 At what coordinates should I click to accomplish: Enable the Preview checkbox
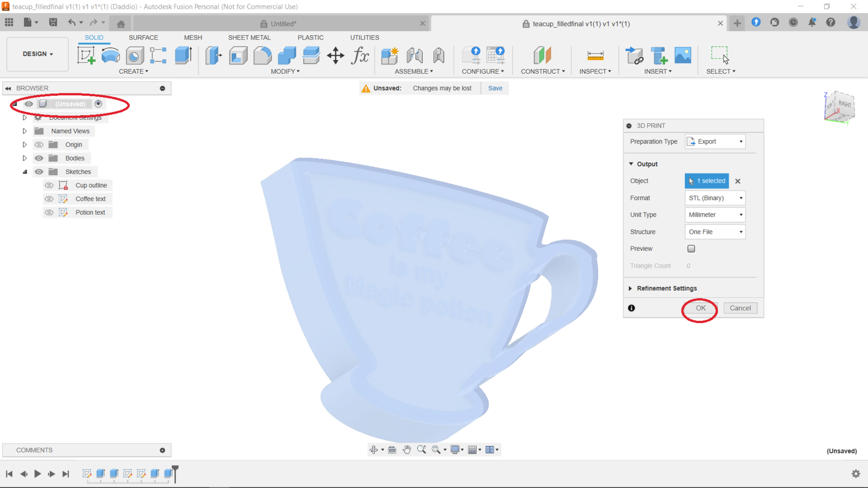[691, 248]
